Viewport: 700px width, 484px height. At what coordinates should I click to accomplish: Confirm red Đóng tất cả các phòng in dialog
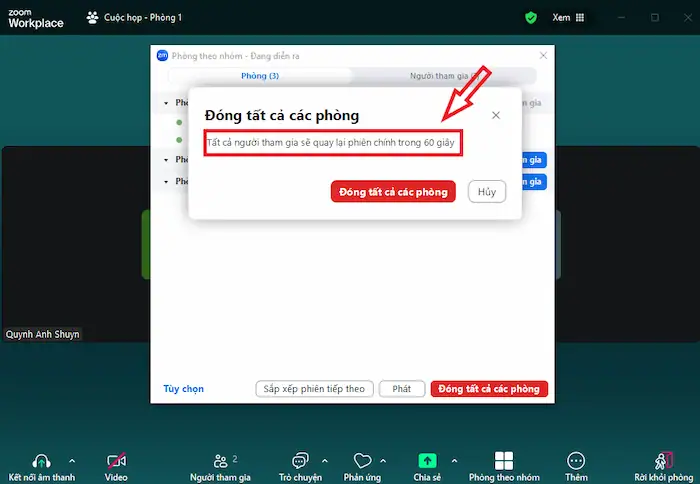pyautogui.click(x=393, y=191)
